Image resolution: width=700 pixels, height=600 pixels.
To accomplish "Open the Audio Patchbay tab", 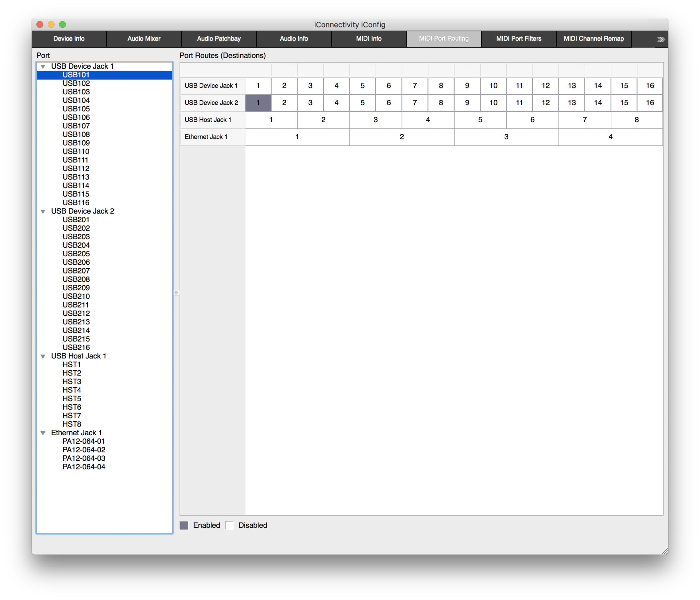I will 218,39.
